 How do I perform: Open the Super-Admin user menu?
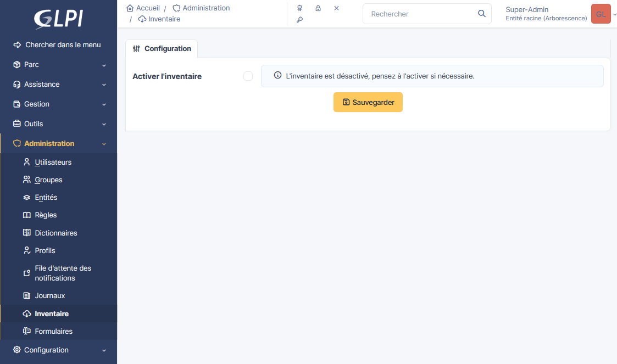point(560,14)
